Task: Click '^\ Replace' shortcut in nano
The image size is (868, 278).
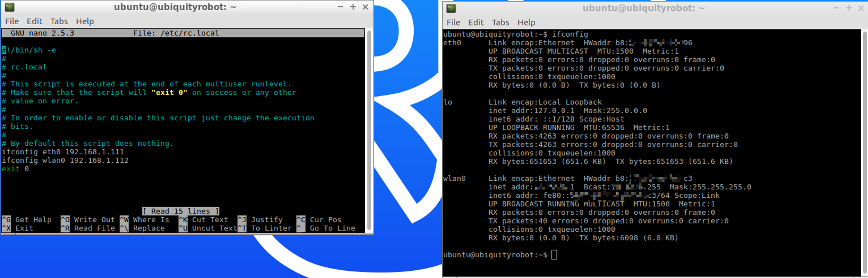Action: click(x=142, y=228)
